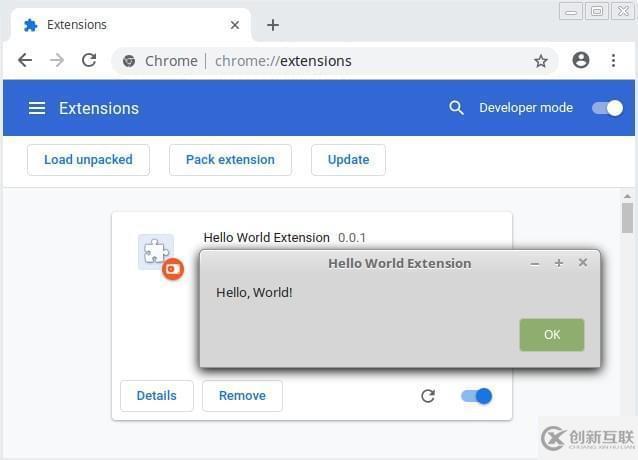Screen dimensions: 638x460
Task: Click the browser forward arrow
Action: pos(57,60)
